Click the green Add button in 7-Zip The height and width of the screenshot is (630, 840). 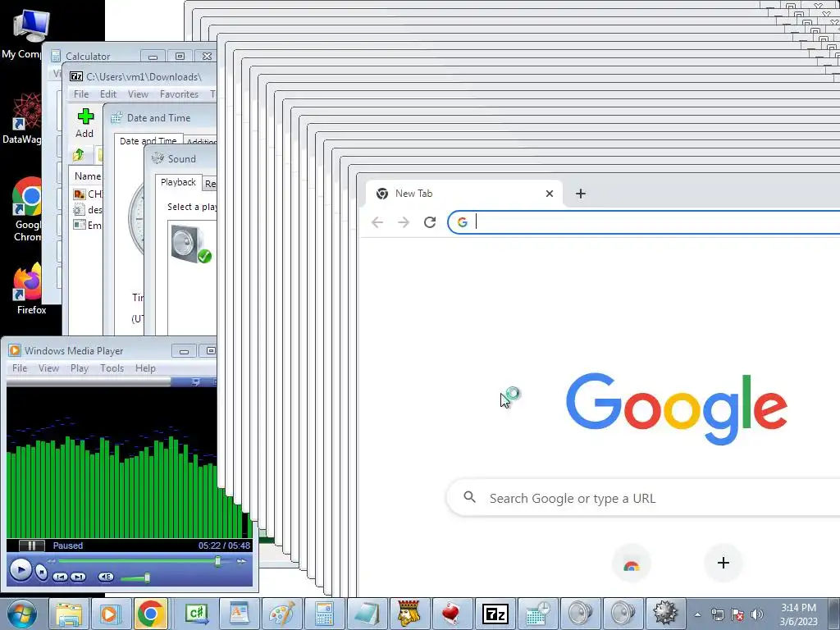click(x=84, y=123)
